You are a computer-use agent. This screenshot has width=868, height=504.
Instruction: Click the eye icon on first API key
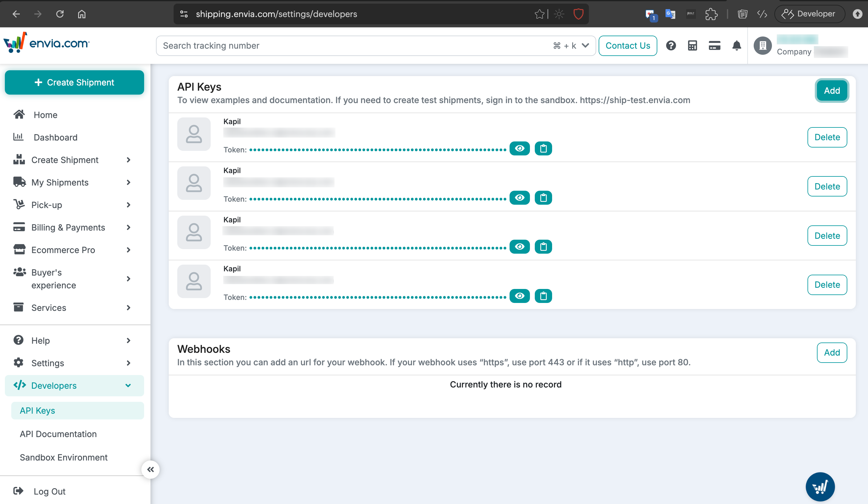click(x=520, y=148)
